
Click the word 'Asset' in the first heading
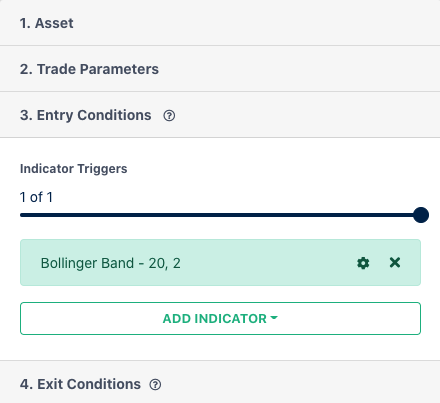point(54,23)
